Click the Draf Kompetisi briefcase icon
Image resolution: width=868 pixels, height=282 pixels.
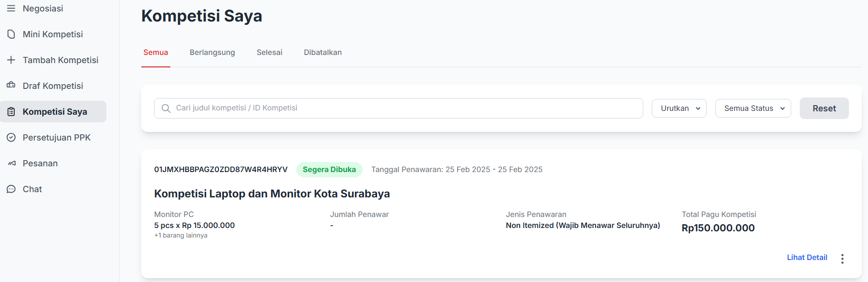pos(11,86)
